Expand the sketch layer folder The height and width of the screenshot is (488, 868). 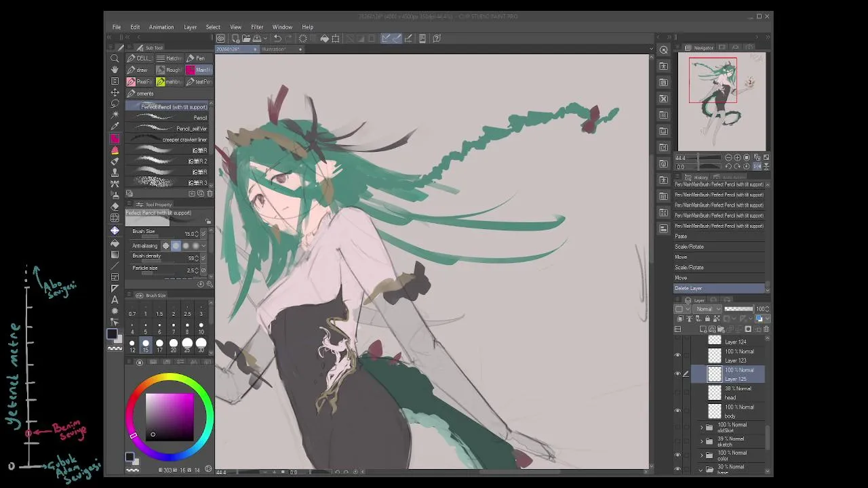(x=702, y=441)
